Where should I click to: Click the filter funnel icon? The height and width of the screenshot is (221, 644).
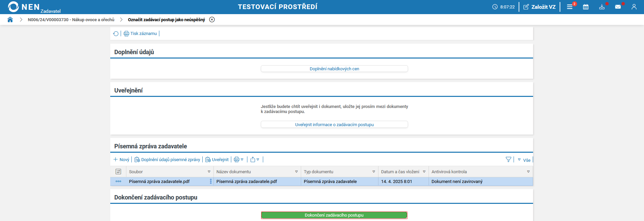click(508, 159)
